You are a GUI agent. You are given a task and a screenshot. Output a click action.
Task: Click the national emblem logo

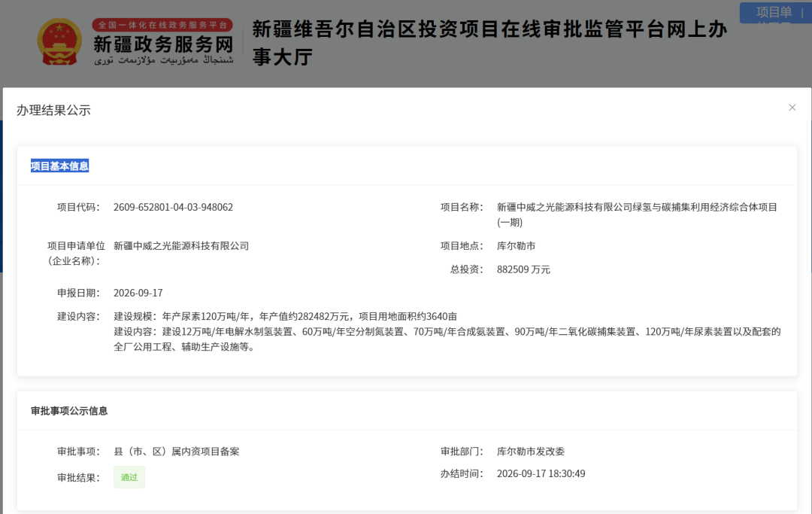[59, 42]
